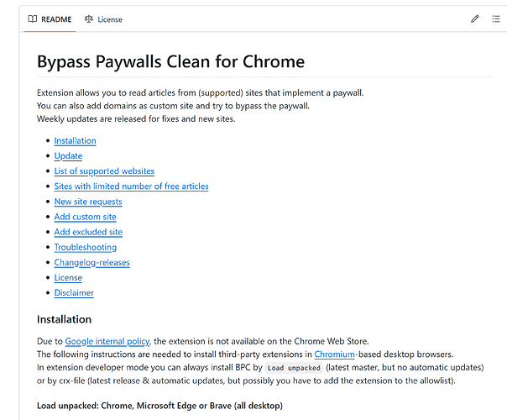Open the Add custom site link
Viewport: 507px width, 420px height.
85,217
